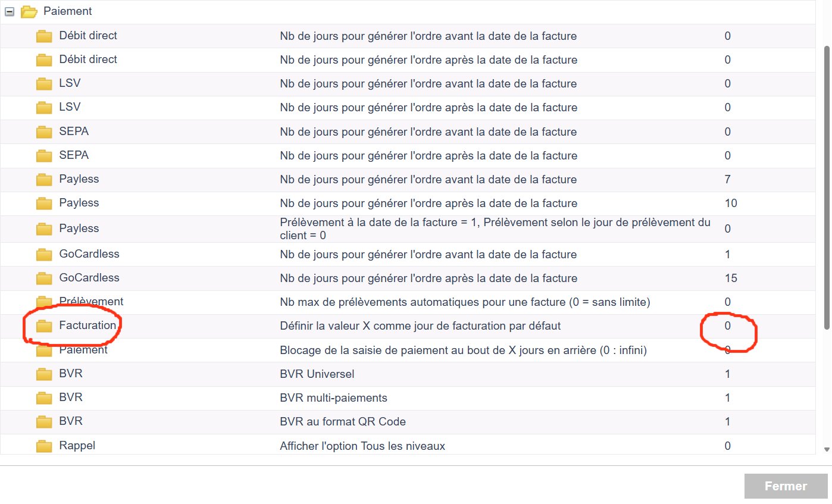Click the open folder icon beside the Paiement root
This screenshot has width=832, height=504.
[x=29, y=11]
